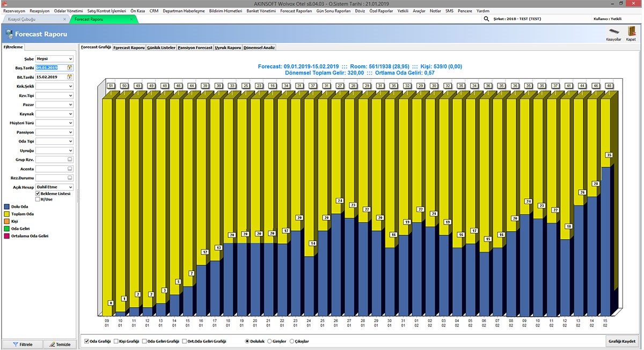This screenshot has height=350, width=644.
Task: Switch to the Pansiyon Forecast tab
Action: 195,47
